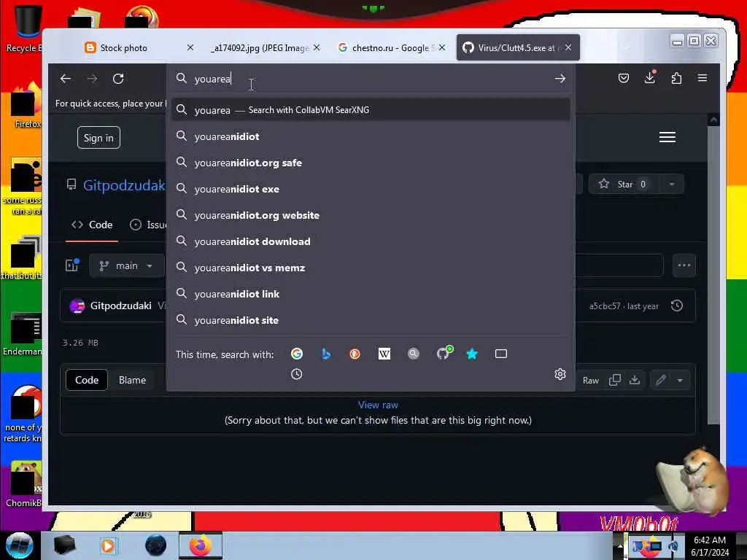The height and width of the screenshot is (560, 747).
Task: Open the View raw link
Action: pos(378,405)
